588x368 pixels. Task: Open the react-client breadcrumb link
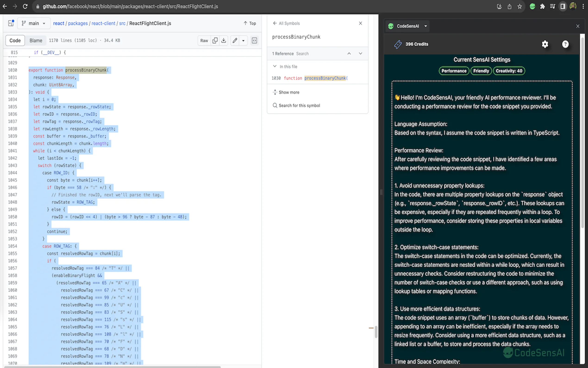(103, 23)
